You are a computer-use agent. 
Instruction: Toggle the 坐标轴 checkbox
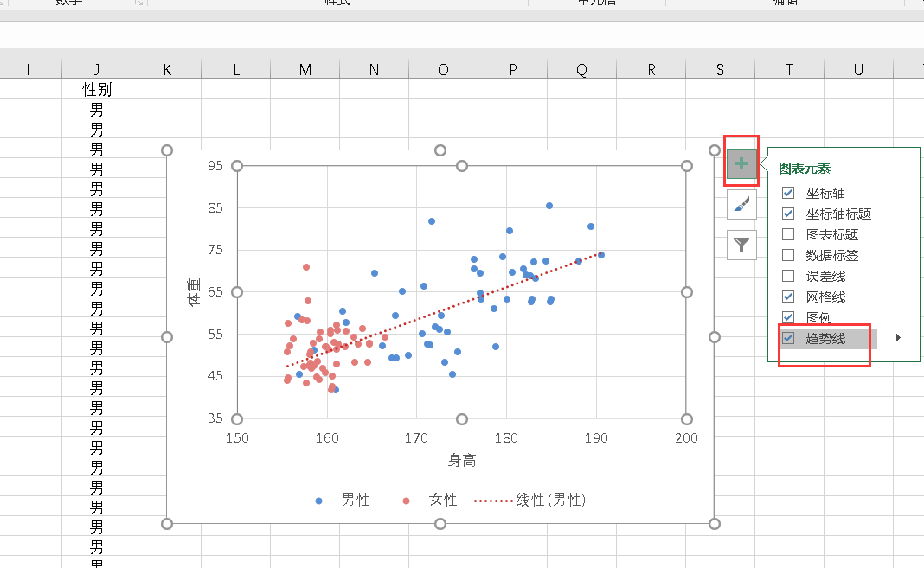coord(787,193)
